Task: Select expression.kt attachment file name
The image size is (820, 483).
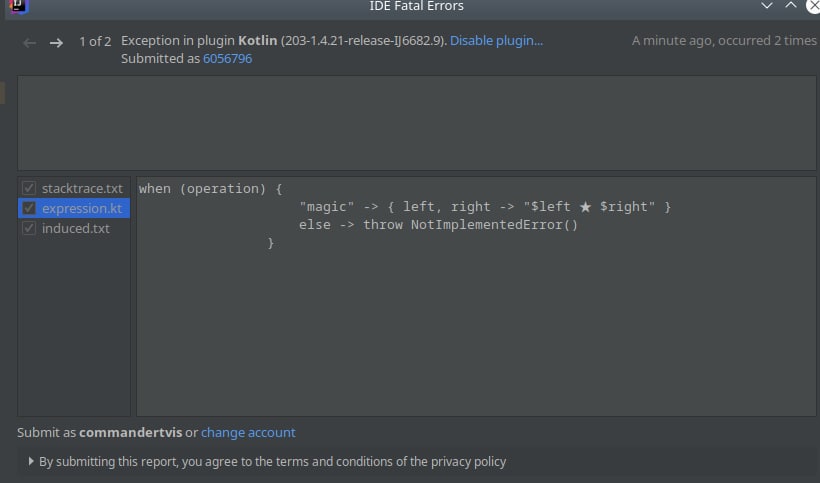Action: pos(82,208)
